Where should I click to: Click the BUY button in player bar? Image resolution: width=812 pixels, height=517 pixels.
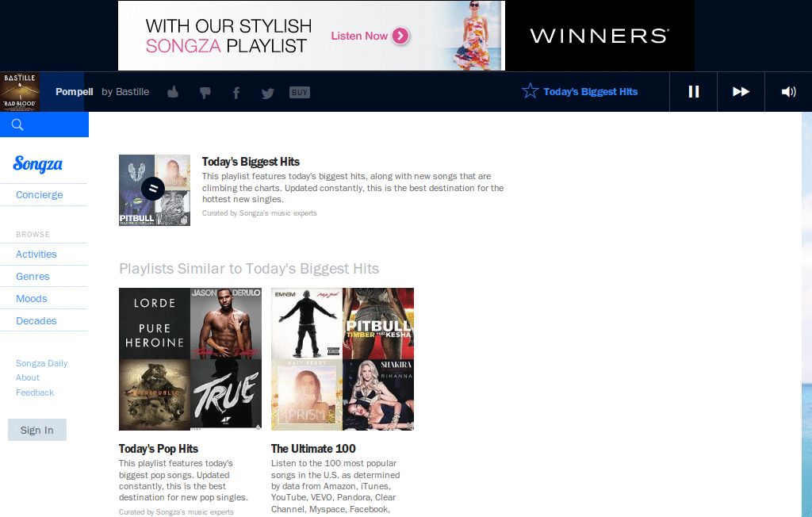point(299,92)
